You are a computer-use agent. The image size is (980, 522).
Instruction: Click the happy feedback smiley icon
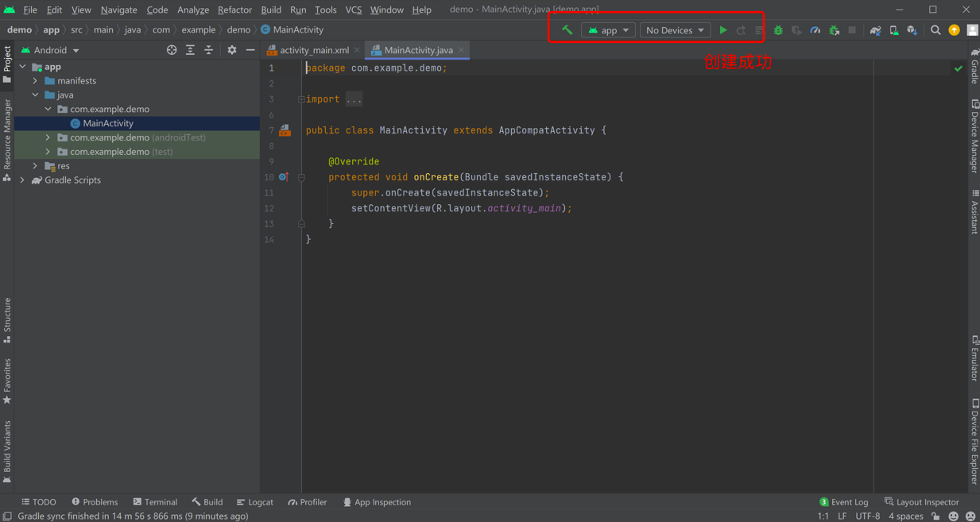954,516
